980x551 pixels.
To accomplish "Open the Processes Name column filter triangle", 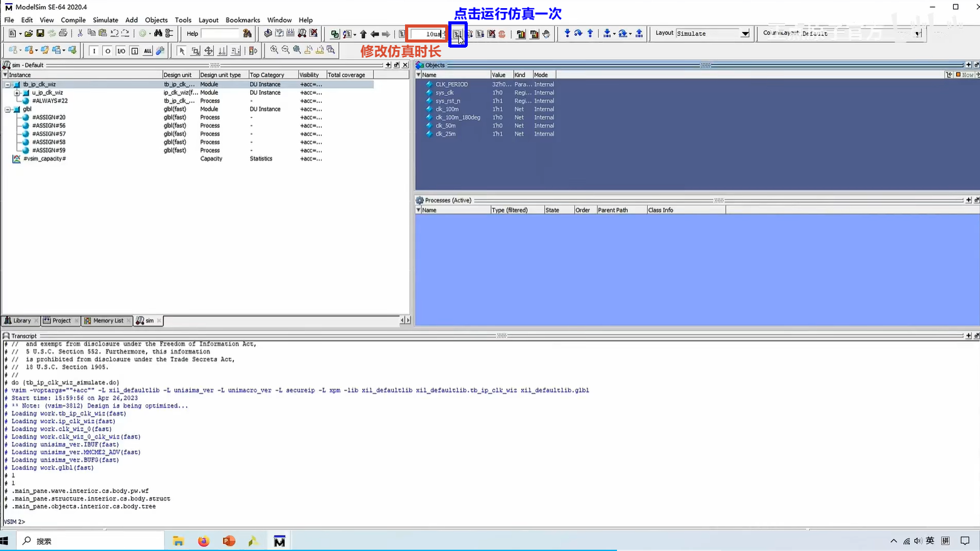I will [x=418, y=210].
